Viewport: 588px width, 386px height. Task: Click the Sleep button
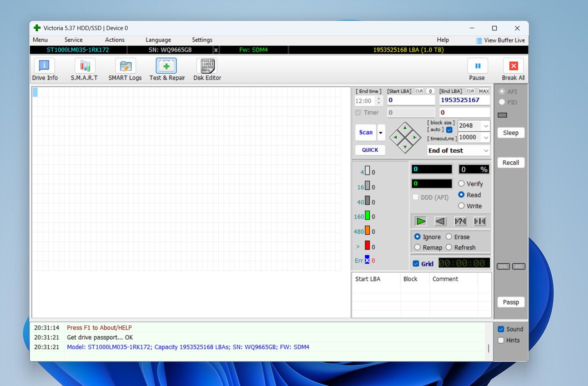click(511, 133)
